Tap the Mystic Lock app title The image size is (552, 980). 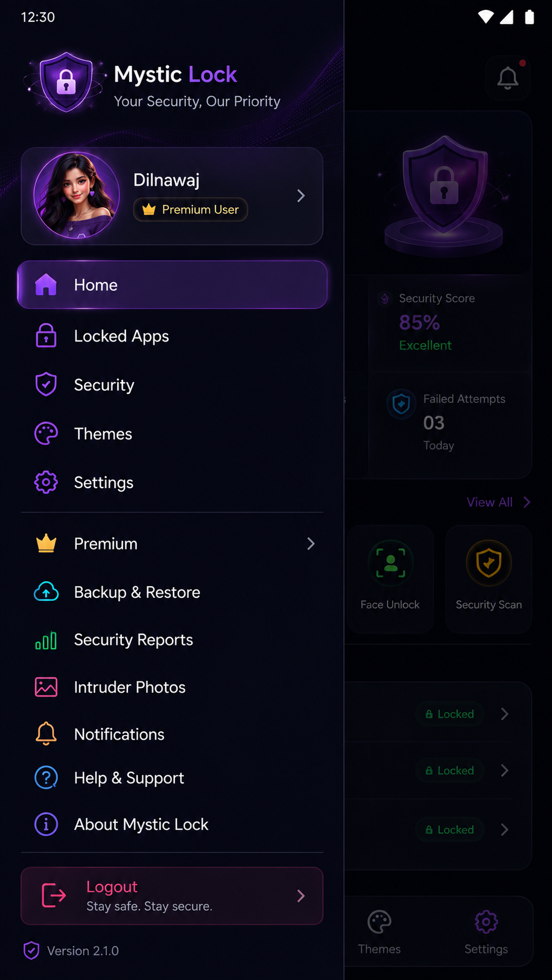click(x=175, y=74)
